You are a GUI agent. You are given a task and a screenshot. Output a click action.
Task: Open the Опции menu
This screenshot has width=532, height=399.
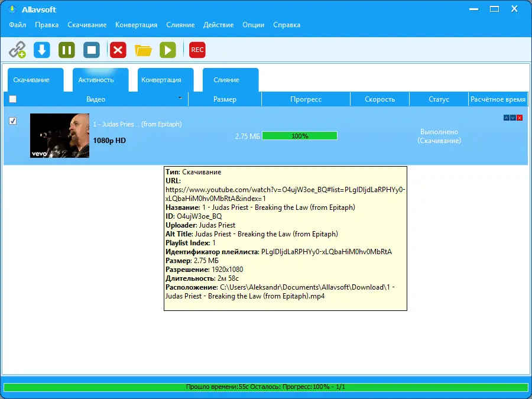pyautogui.click(x=253, y=25)
